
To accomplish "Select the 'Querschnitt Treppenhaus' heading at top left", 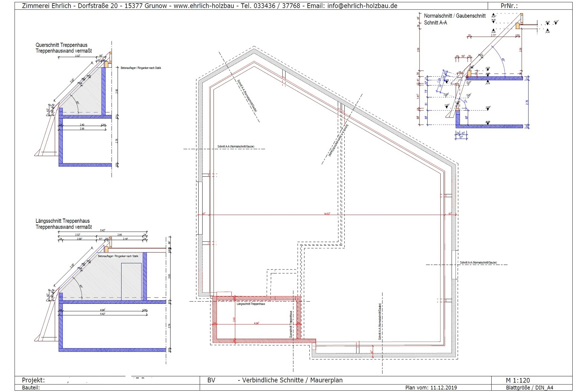I will click(61, 45).
